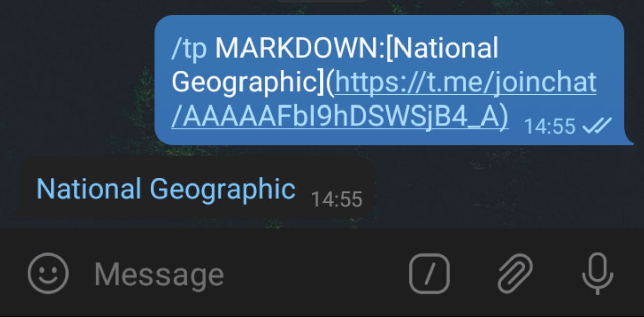Open the bot commands slash icon
Screen dimensions: 644x317
click(429, 274)
